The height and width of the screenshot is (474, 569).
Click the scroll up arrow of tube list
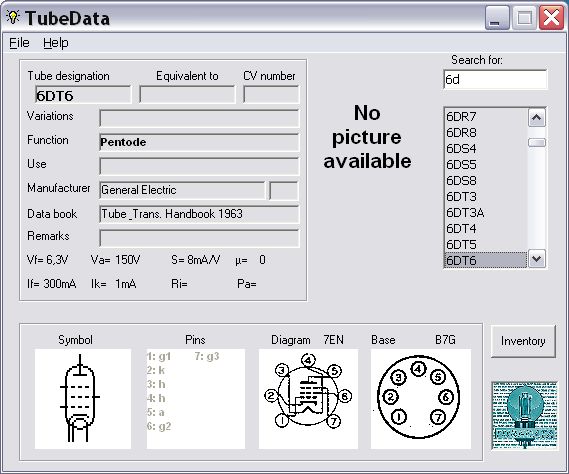tap(536, 118)
